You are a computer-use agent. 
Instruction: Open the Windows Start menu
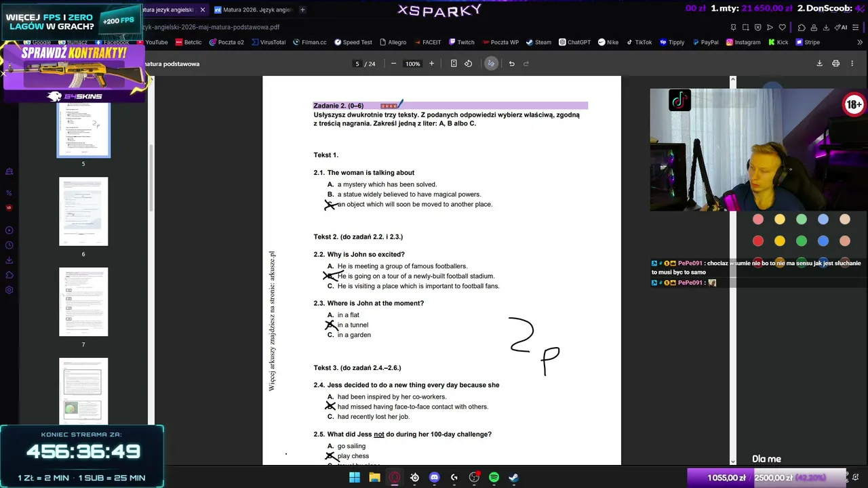click(x=355, y=477)
